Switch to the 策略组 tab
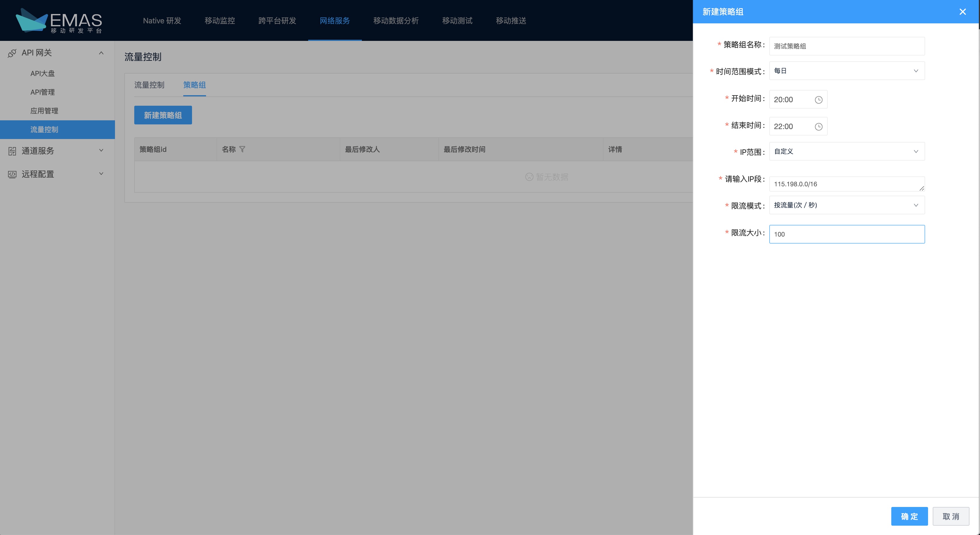The height and width of the screenshot is (535, 980). 194,85
